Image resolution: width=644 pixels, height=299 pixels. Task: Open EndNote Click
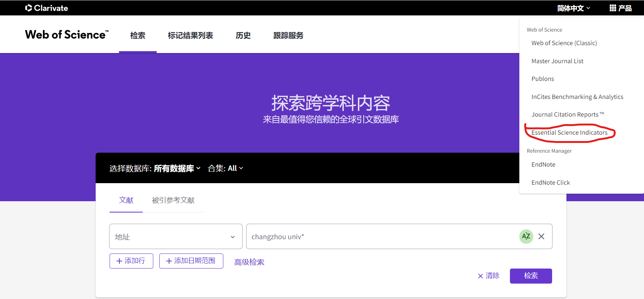coord(551,182)
